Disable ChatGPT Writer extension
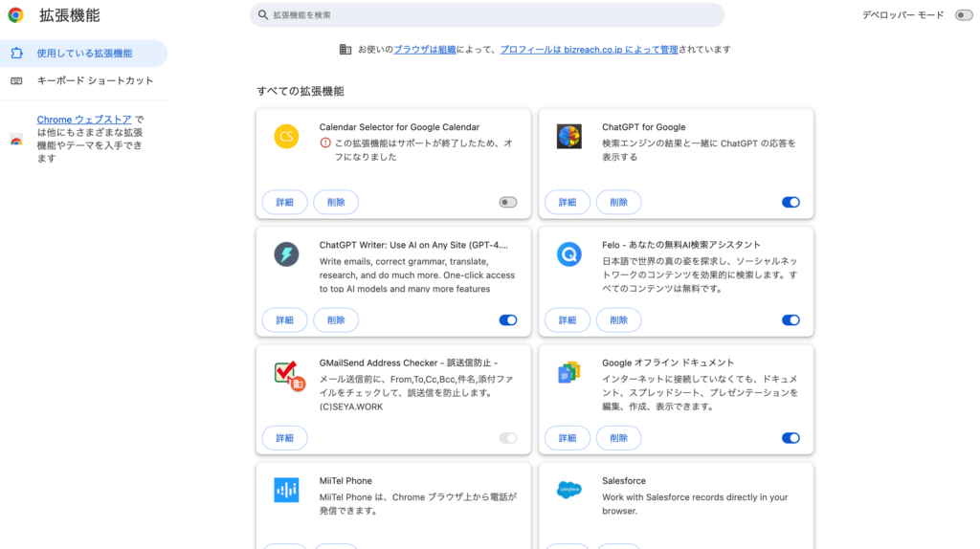980x549 pixels. (507, 320)
